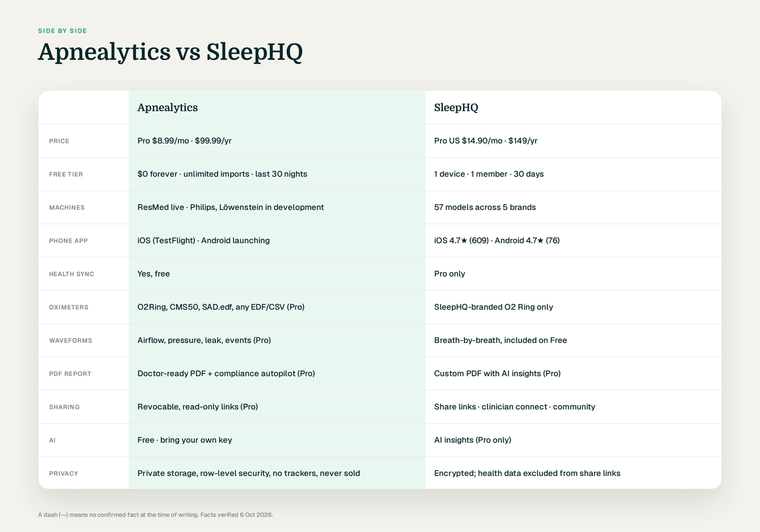Click '$0 forever · unlimited imports' cell
Screen dimensions: 760x532
point(222,174)
